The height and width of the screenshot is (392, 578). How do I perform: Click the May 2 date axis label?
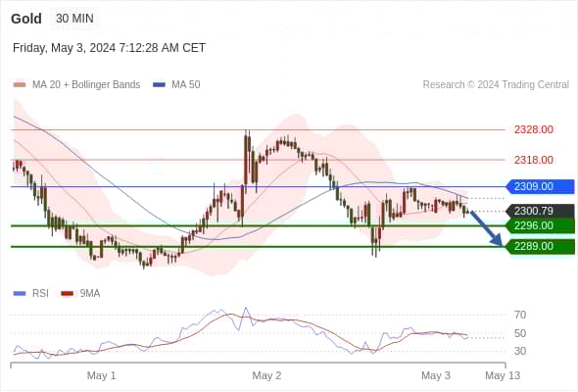[x=266, y=375]
